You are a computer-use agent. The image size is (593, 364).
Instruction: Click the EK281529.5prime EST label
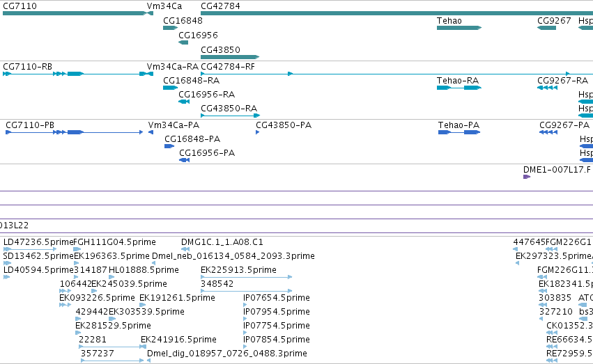113,326
